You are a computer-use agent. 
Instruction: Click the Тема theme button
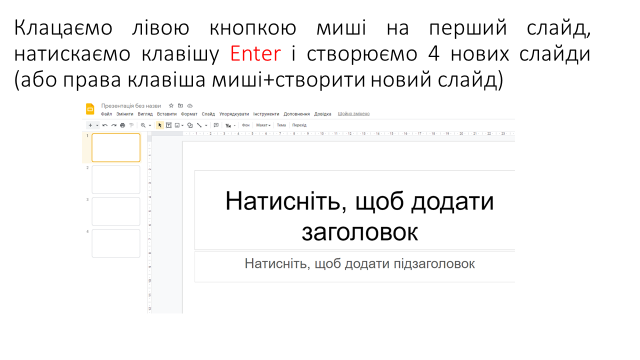[282, 125]
